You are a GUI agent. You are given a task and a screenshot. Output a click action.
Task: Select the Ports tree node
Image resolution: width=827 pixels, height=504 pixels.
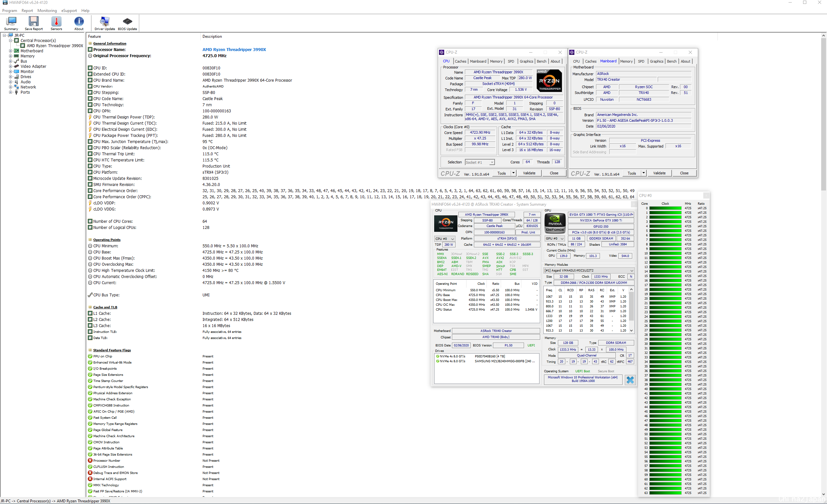pyautogui.click(x=25, y=92)
